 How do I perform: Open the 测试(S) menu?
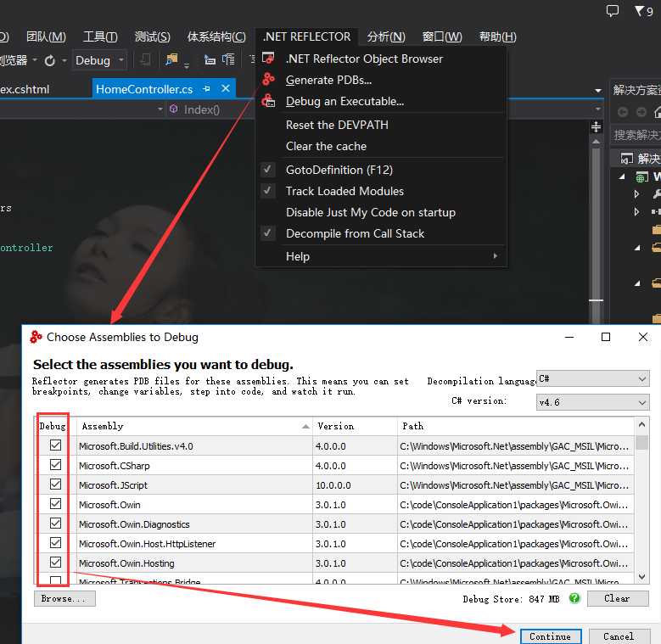click(x=152, y=36)
